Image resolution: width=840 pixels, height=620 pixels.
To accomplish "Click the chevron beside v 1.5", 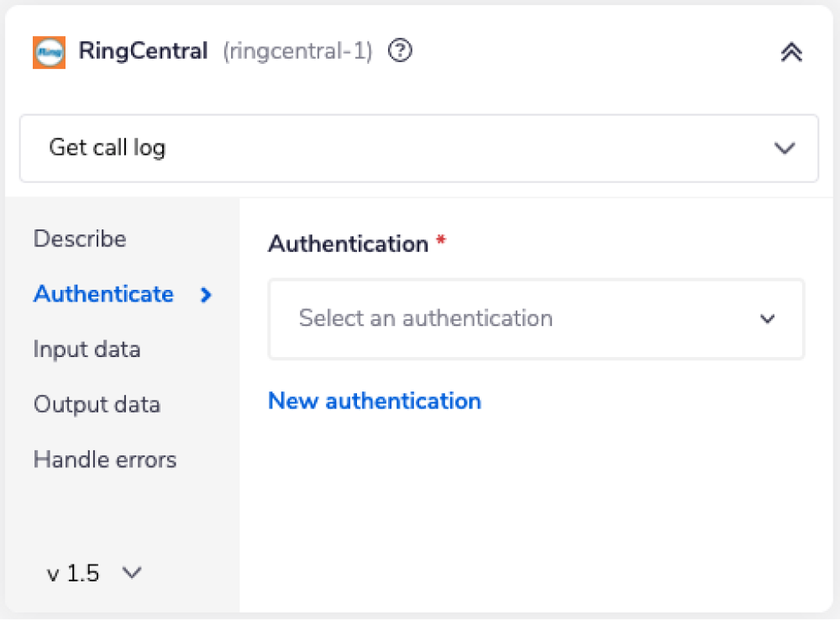I will (x=132, y=573).
